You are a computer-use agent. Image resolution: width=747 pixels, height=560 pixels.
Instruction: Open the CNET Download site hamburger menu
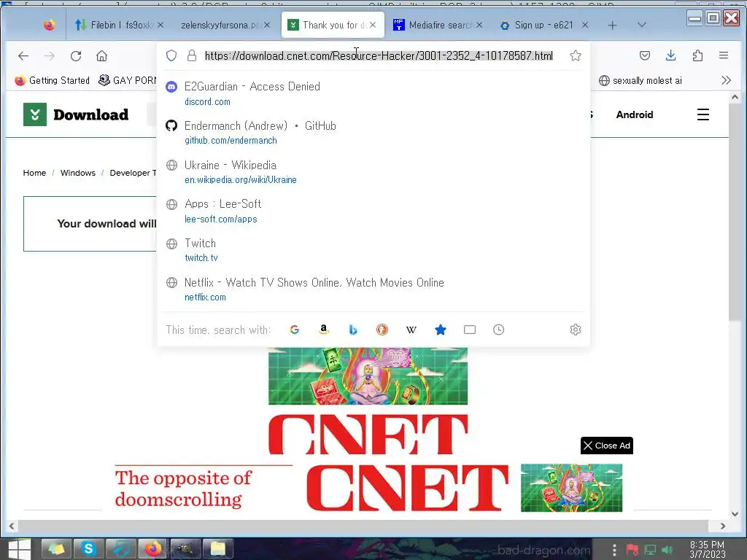(x=703, y=114)
